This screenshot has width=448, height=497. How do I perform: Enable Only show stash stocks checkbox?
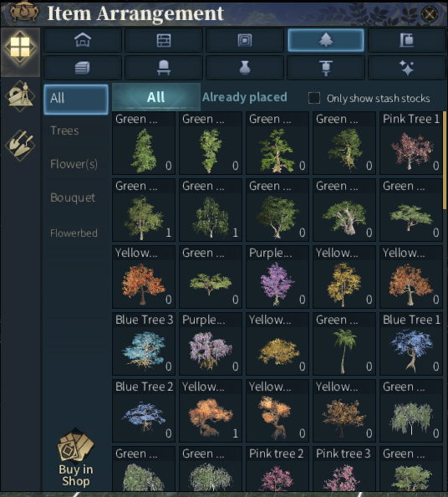(x=314, y=98)
